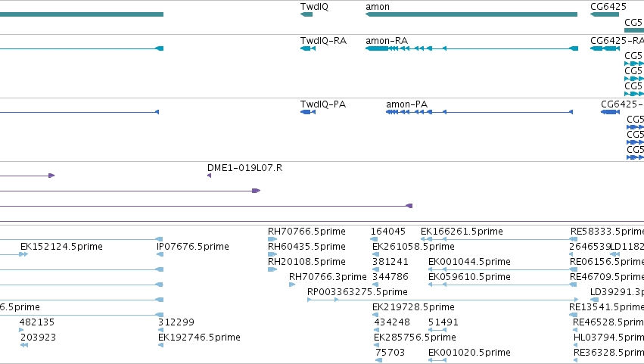Click the long teal amon gene bar
This screenshot has height=364, width=644.
click(x=471, y=14)
